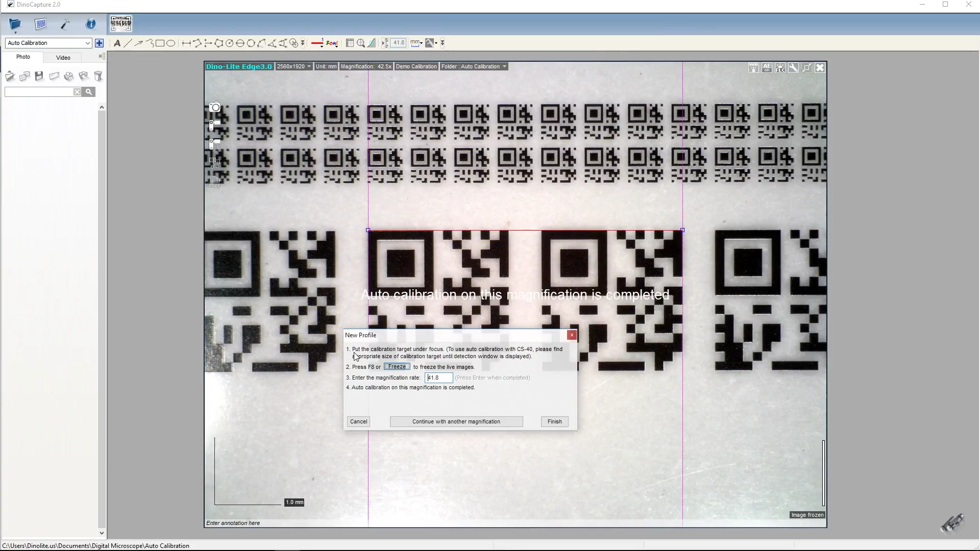Screen dimensions: 980x551
Task: Select the Continuous line measurement tool
Action: click(197, 43)
